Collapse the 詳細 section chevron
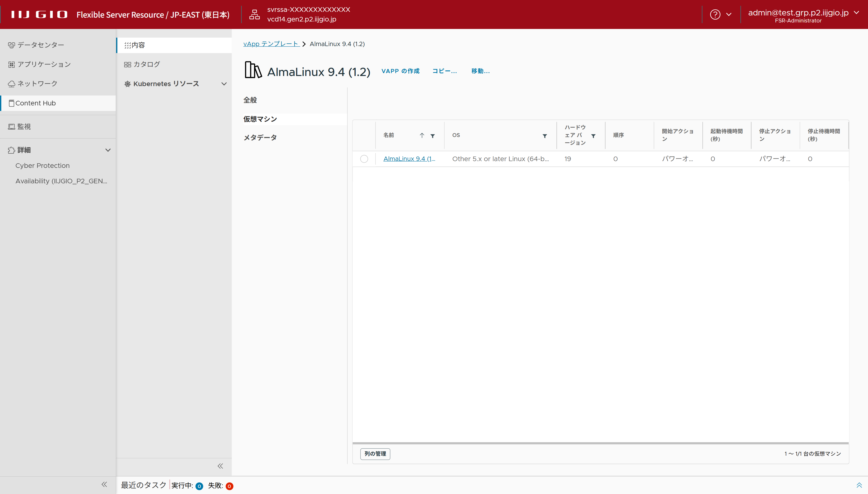The image size is (868, 494). pos(108,150)
